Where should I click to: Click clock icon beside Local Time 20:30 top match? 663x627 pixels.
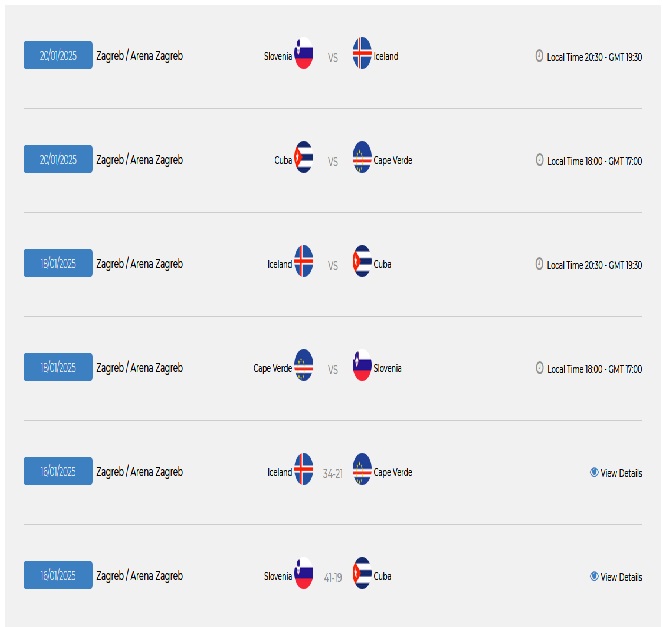click(539, 56)
